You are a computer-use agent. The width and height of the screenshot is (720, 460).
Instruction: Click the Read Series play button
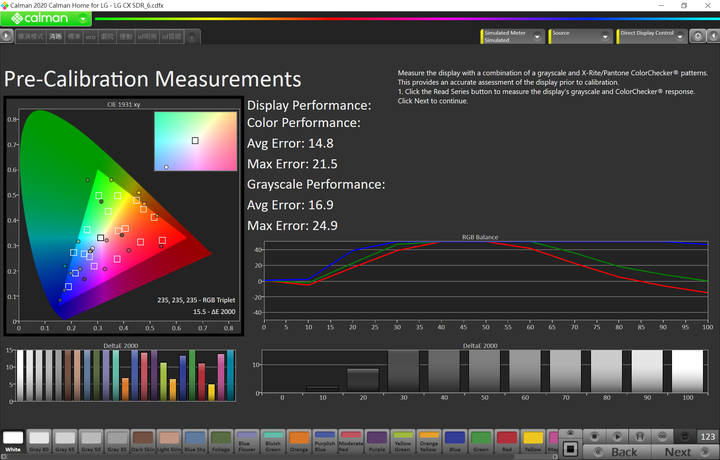617,436
